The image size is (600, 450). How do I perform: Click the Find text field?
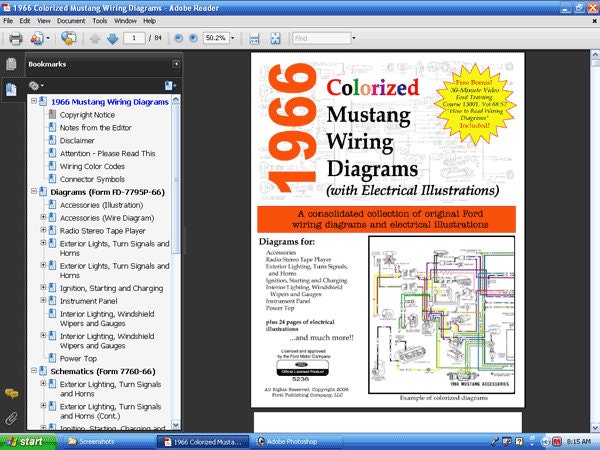coord(321,38)
